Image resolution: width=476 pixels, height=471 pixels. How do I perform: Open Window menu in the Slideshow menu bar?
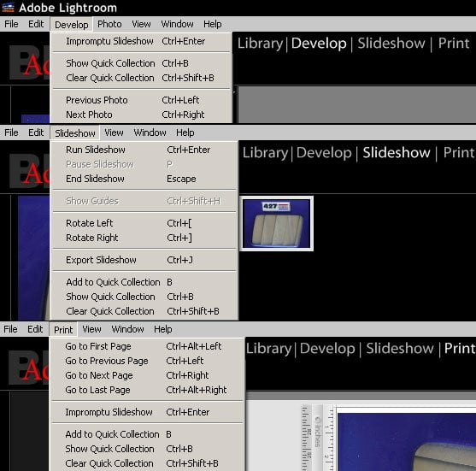[x=150, y=132]
